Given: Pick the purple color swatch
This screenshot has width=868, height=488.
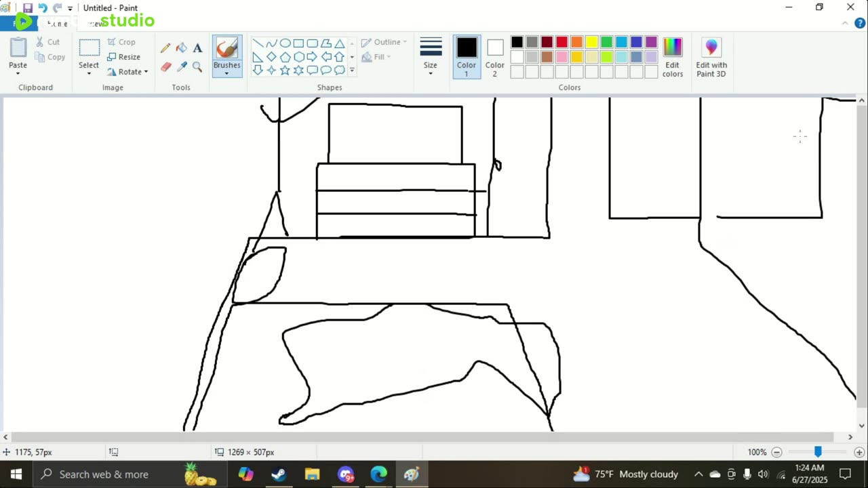Looking at the screenshot, I should pyautogui.click(x=651, y=42).
